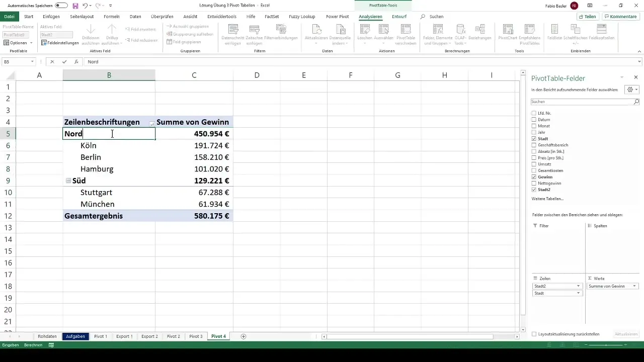Viewport: 644px width, 362px height.
Task: Open the Name Box dropdown
Action: click(32, 62)
